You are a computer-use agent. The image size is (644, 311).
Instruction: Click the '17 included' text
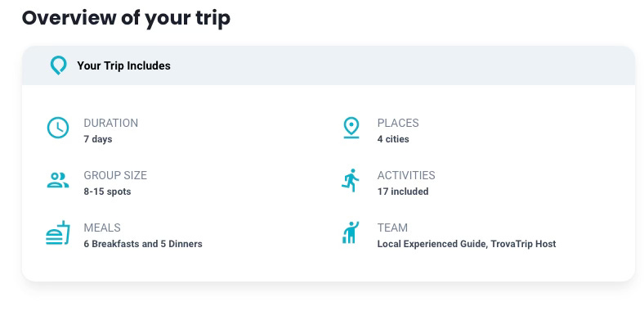(403, 192)
